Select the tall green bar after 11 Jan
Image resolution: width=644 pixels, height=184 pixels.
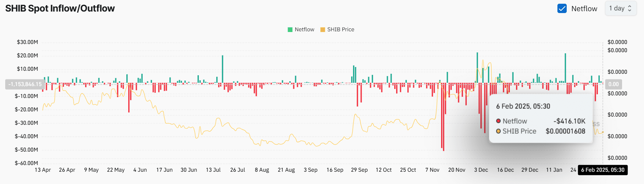coord(565,68)
